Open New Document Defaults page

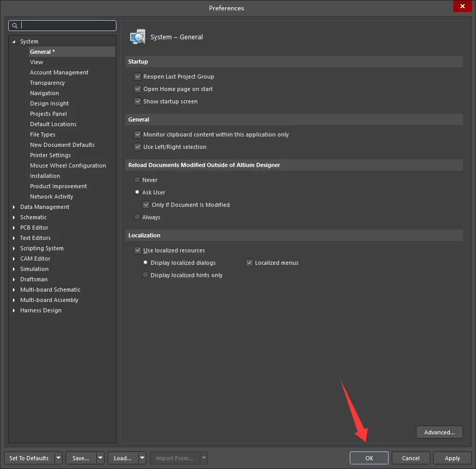[x=62, y=145]
